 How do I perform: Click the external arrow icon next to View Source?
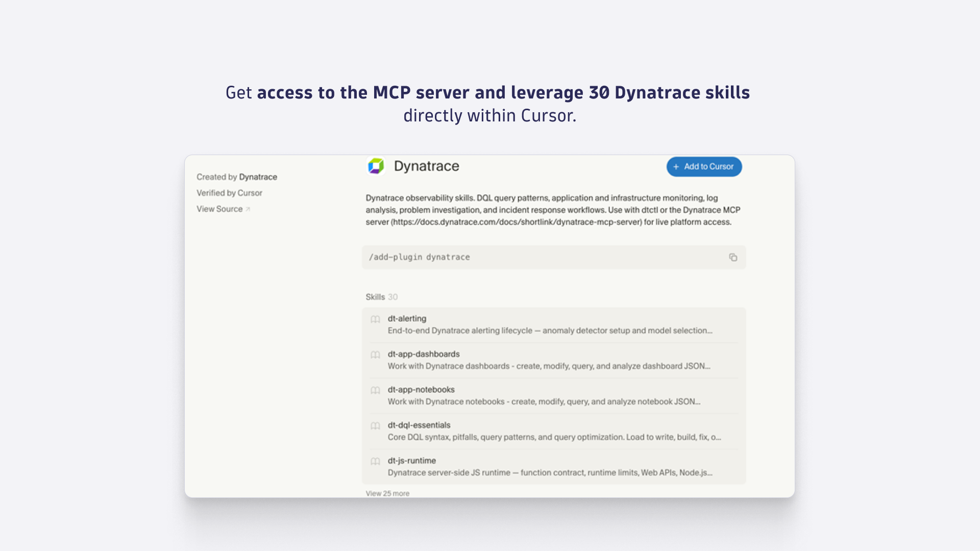(x=248, y=209)
